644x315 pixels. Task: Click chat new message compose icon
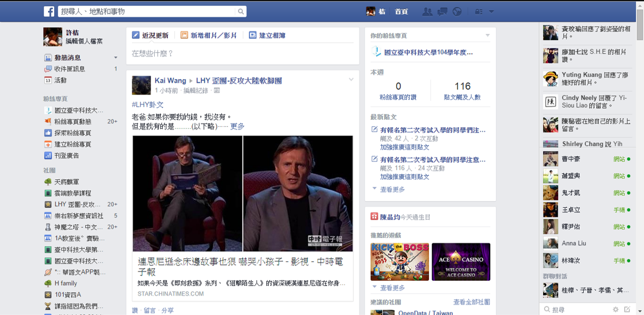627,309
